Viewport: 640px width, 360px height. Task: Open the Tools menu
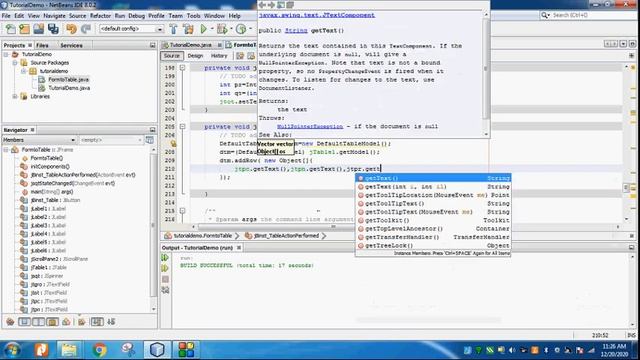coord(193,16)
